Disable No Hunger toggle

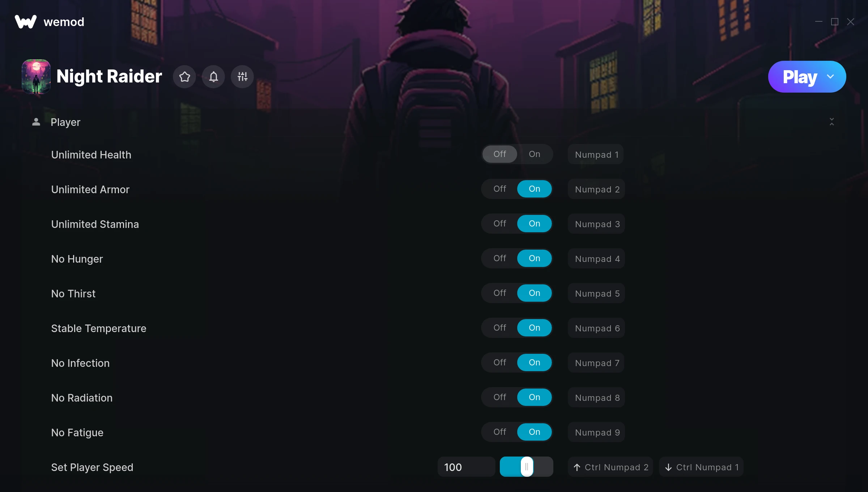499,258
